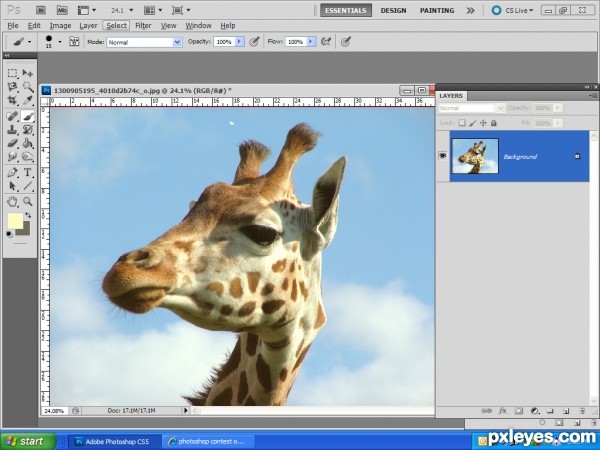The image size is (600, 450).
Task: Select the Zoom tool
Action: tap(28, 201)
